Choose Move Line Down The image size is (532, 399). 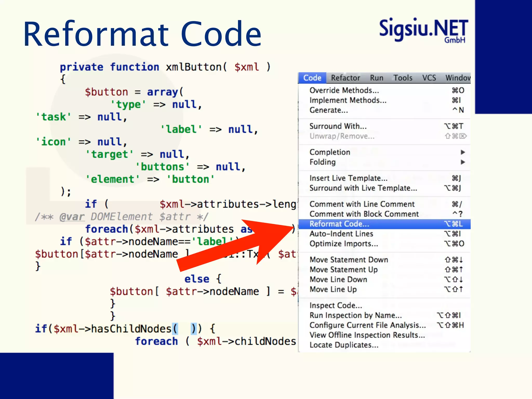pos(384,280)
